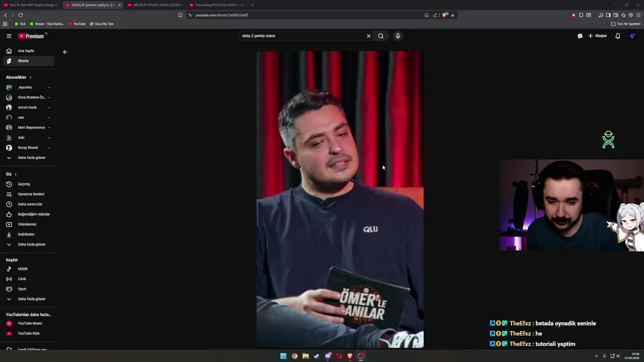Open YouTube Music link in sidebar

point(29,323)
